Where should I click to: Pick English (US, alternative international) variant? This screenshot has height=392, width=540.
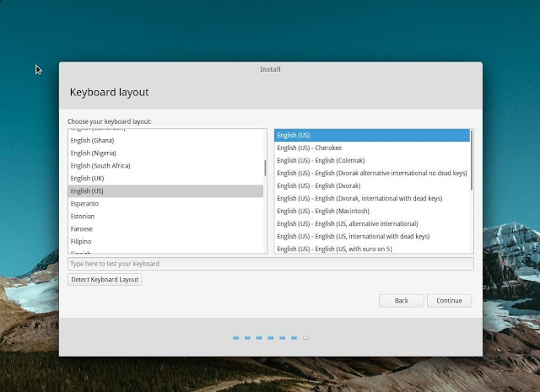[x=372, y=223]
